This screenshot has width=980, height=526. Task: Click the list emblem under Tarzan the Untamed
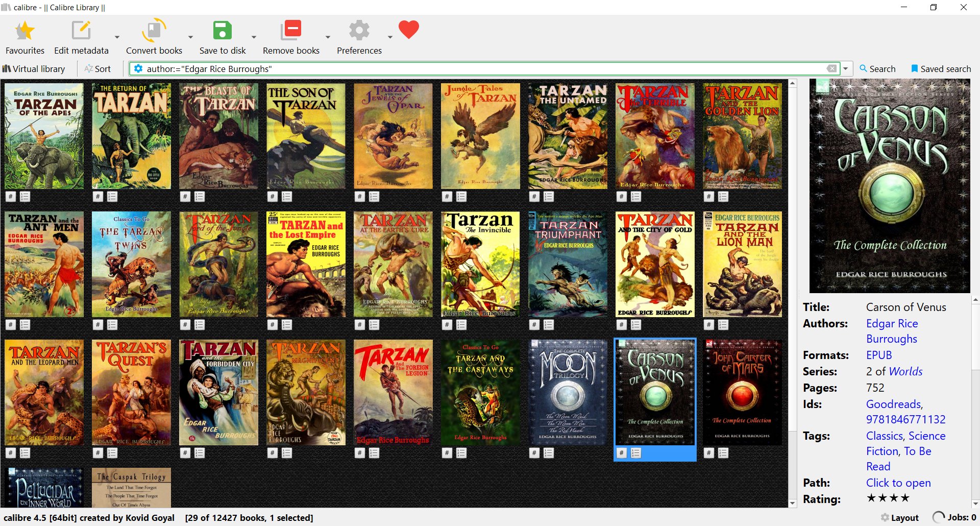(x=549, y=197)
